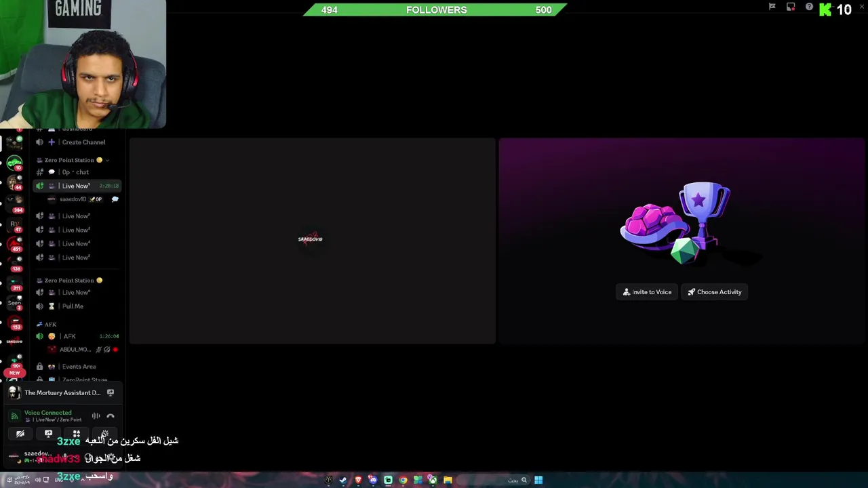Open the activities launcher icon
Image resolution: width=868 pixels, height=488 pixels.
tap(76, 434)
